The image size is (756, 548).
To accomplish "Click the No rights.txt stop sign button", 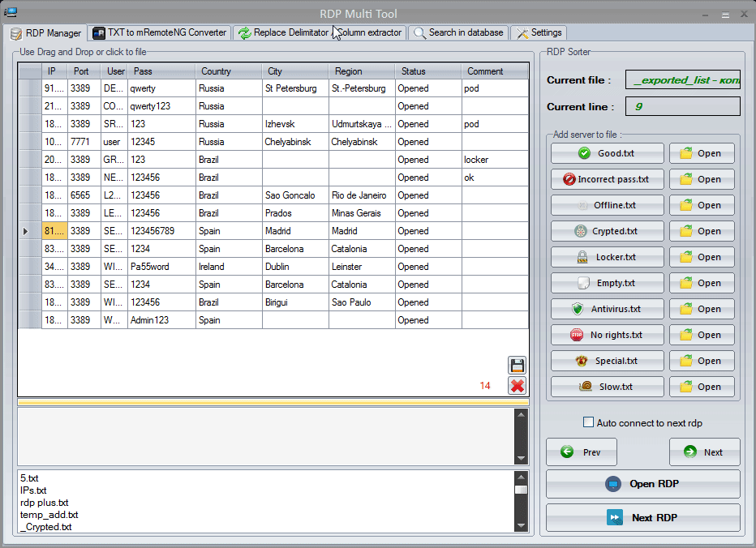I will click(607, 335).
